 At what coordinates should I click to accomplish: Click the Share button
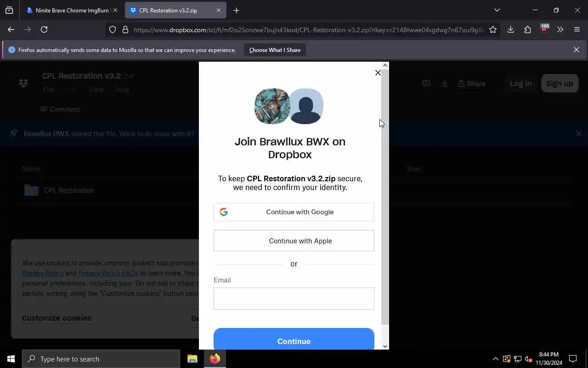point(472,83)
